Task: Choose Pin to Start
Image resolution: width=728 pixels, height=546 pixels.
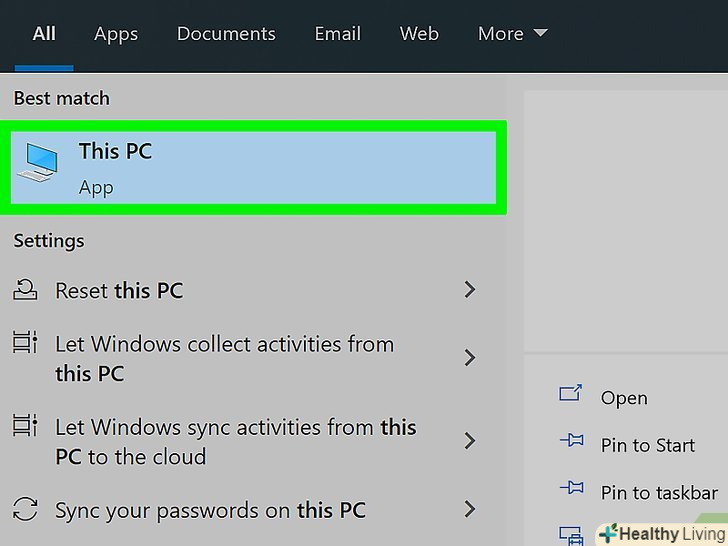Action: click(647, 446)
